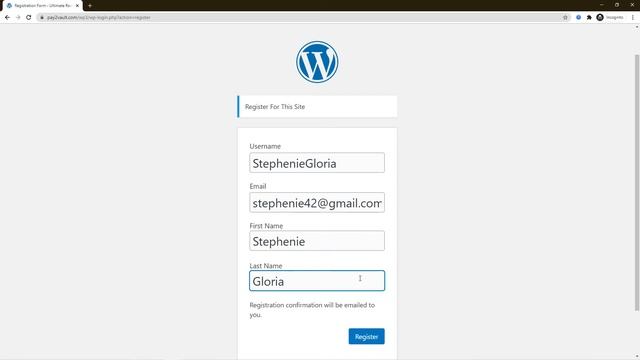
Task: Focus the Email field
Action: pos(317,202)
